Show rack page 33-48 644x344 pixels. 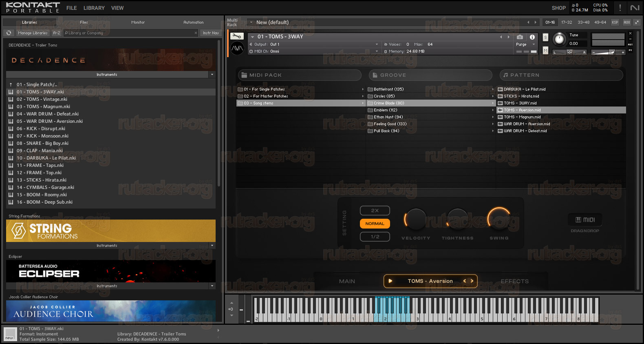click(584, 22)
